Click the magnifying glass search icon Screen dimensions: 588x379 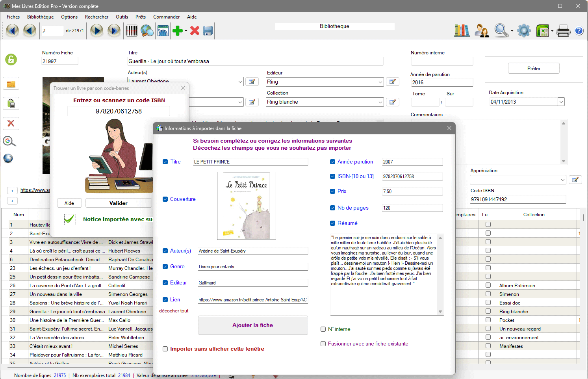(501, 30)
